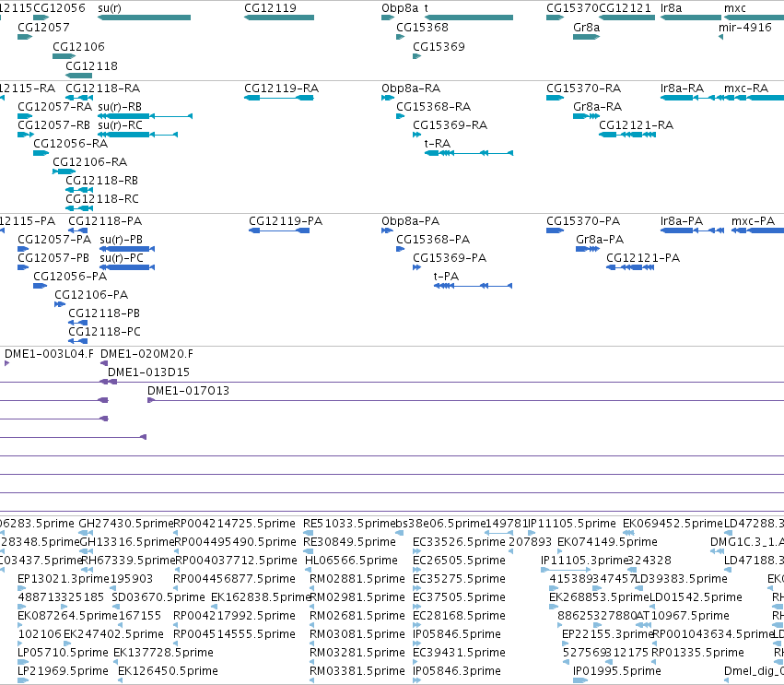Viewport: 784px width, 685px height.
Task: Click the DME1-020M20.F clone label
Action: (147, 354)
